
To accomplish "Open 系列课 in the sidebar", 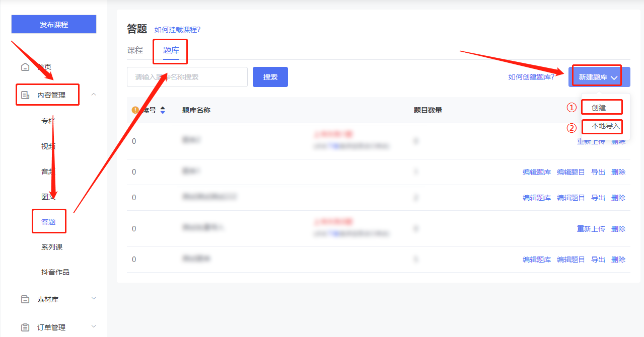I will click(x=52, y=247).
